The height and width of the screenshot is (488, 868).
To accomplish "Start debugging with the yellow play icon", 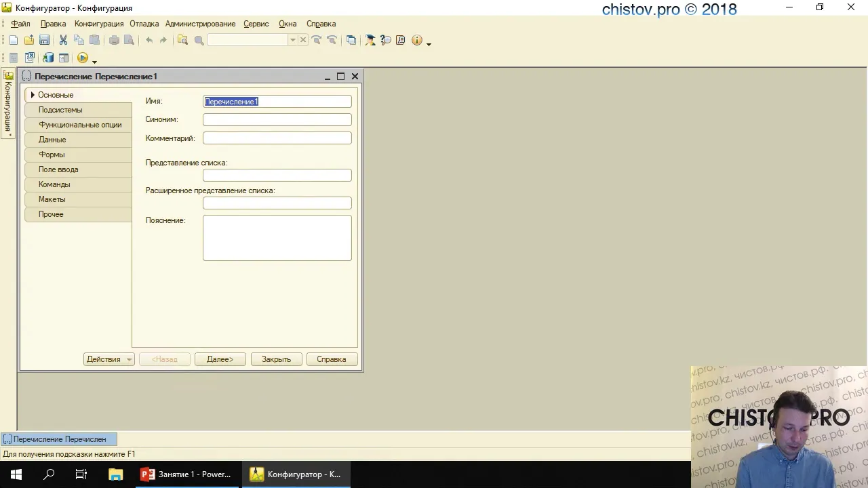I will click(83, 58).
